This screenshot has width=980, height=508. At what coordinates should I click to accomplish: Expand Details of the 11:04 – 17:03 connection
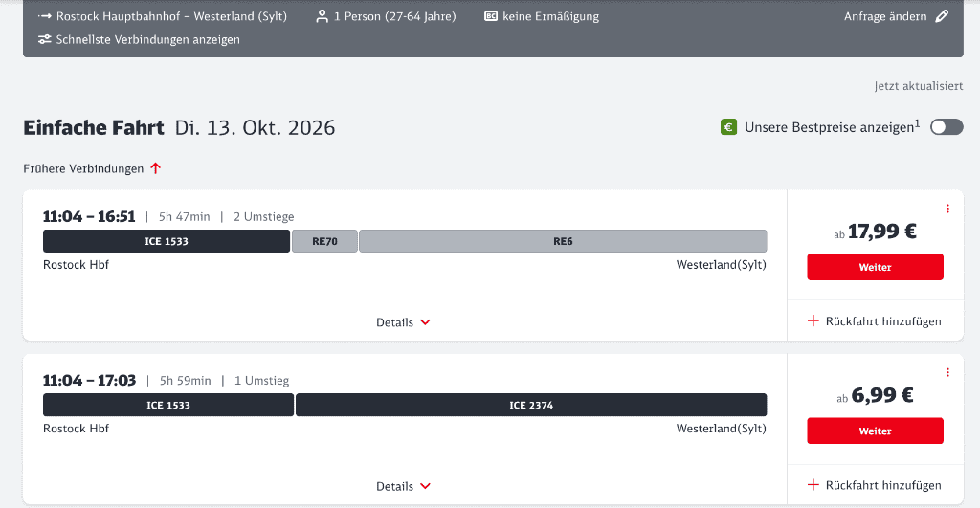pos(404,486)
